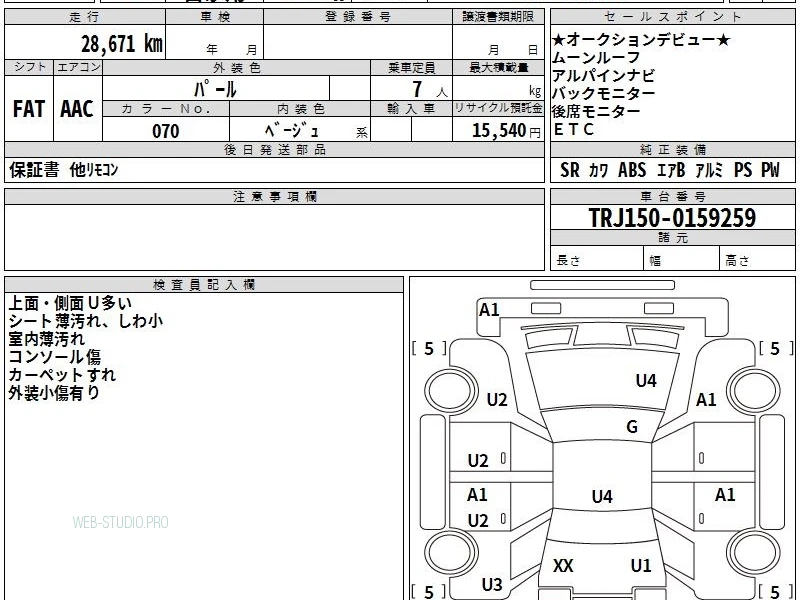Click the XX mark on the diagram
The height and width of the screenshot is (600, 800).
coord(563,565)
